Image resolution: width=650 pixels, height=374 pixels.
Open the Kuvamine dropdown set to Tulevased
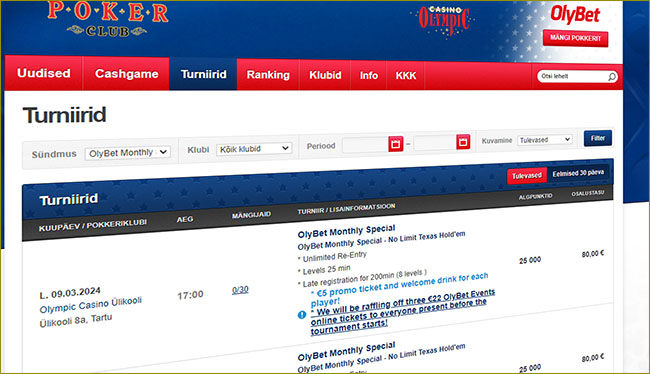pos(545,140)
